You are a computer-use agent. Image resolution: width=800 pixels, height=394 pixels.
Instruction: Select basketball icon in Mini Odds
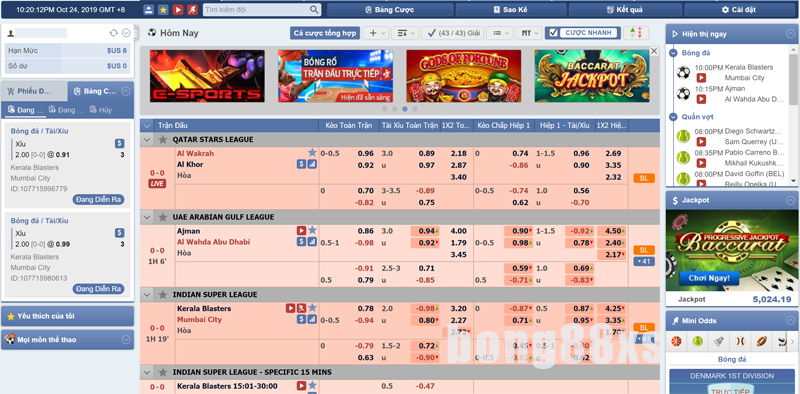(x=677, y=341)
